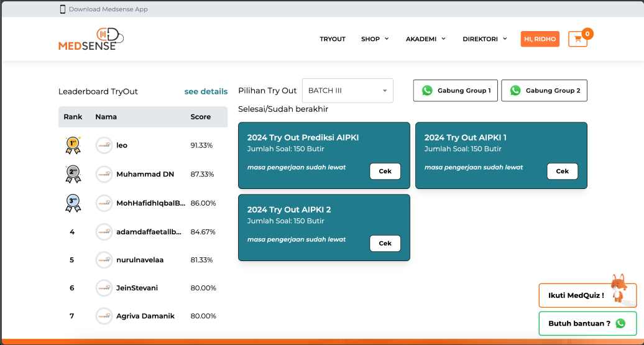Click the Medsense logo
Screen dimensions: 644x345
coord(91,39)
